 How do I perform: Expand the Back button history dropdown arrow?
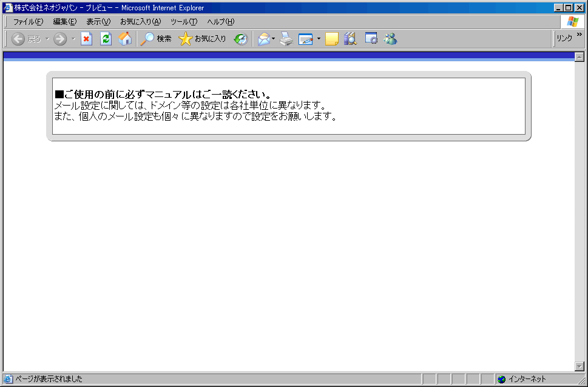(x=47, y=39)
